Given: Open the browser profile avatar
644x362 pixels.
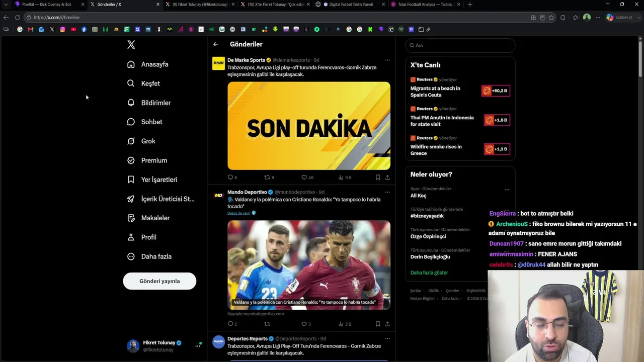Looking at the screenshot, I should click(x=587, y=18).
